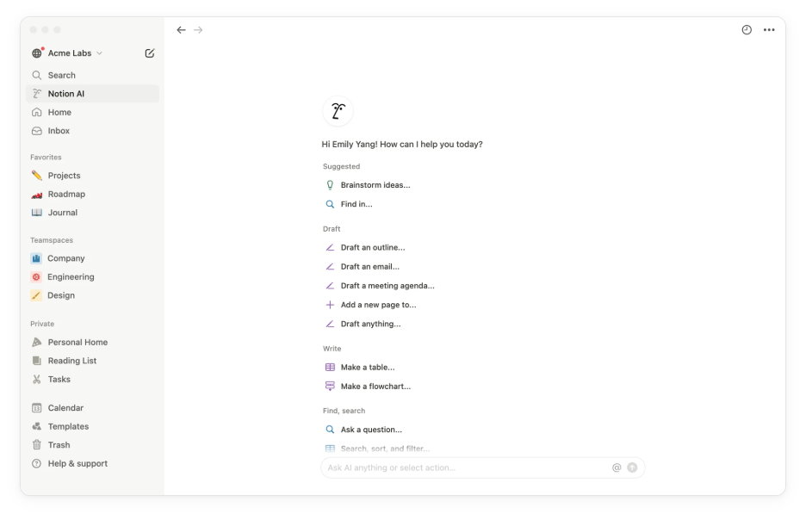Open the Tasks private page

coord(92,380)
